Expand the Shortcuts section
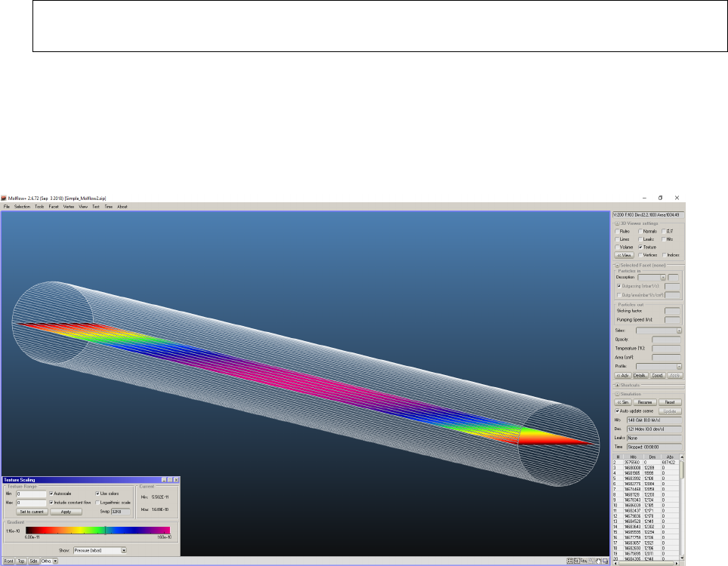 618,385
